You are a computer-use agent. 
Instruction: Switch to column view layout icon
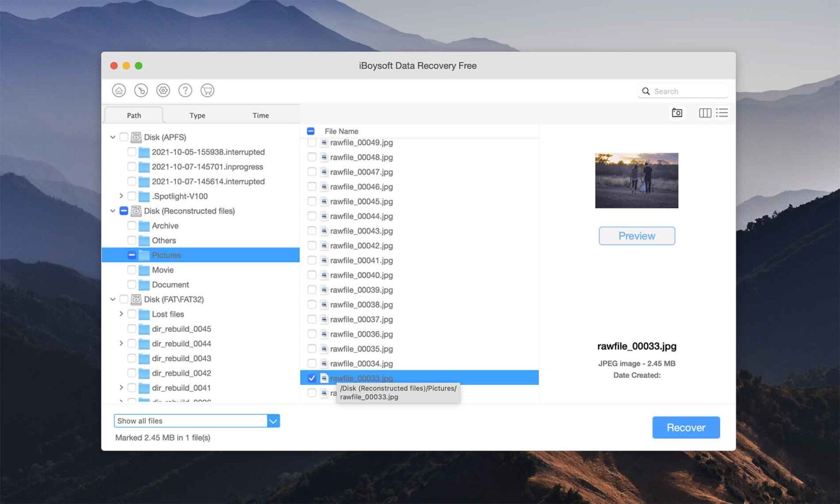(x=705, y=113)
